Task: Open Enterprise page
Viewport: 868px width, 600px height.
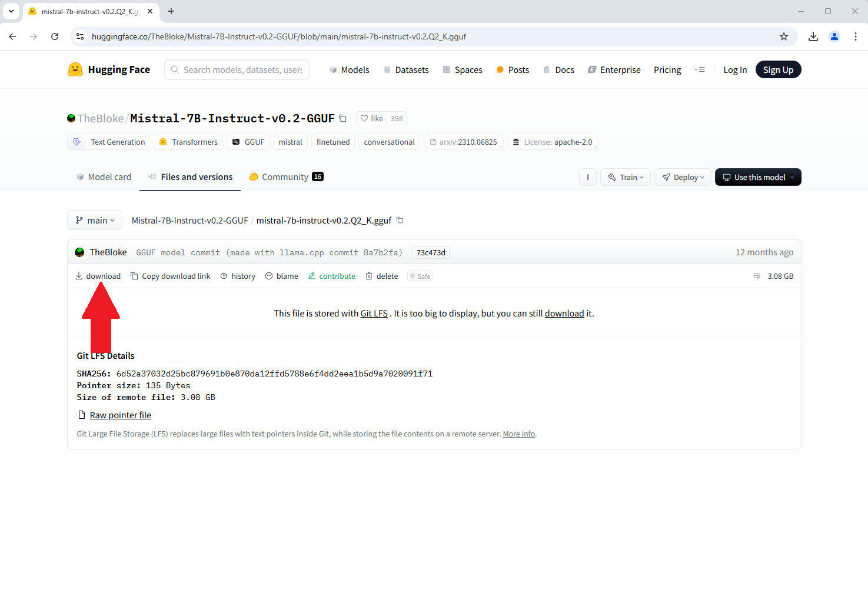Action: (x=614, y=69)
